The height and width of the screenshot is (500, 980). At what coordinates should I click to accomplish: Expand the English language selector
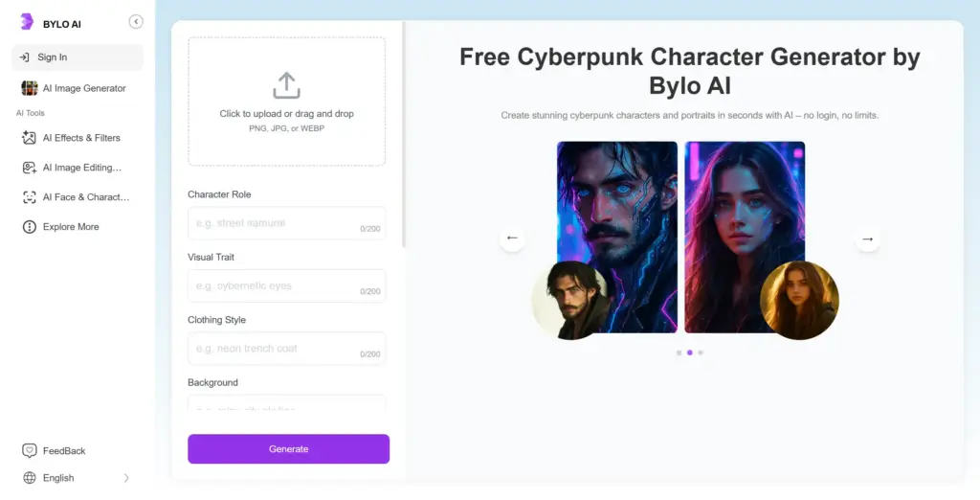(78, 478)
